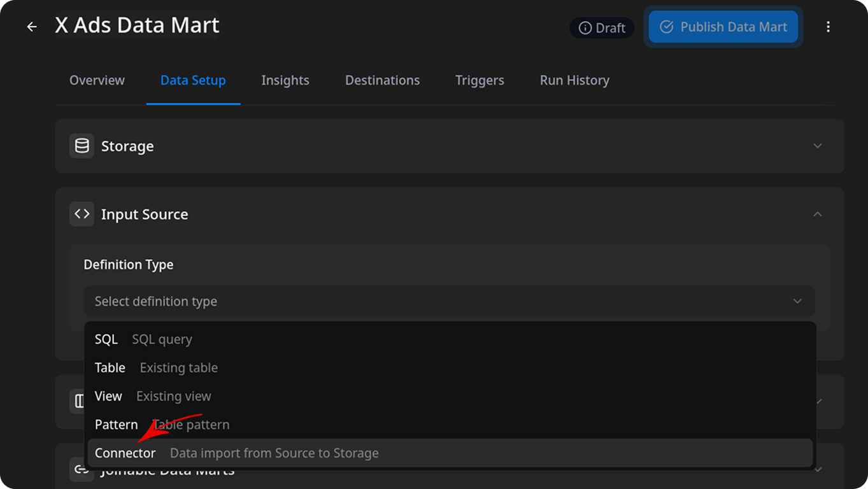Click the Input Source code brackets icon
The height and width of the screenshot is (489, 868).
[82, 214]
